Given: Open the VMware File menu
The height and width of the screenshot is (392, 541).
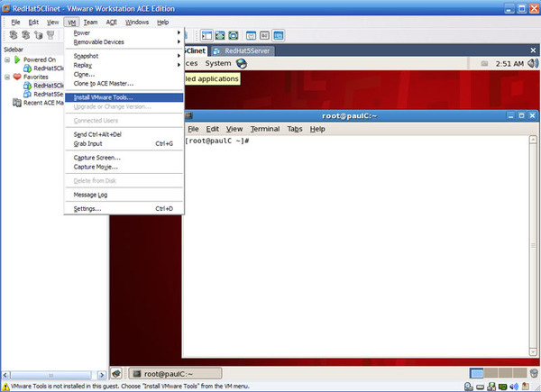Looking at the screenshot, I should tap(15, 22).
